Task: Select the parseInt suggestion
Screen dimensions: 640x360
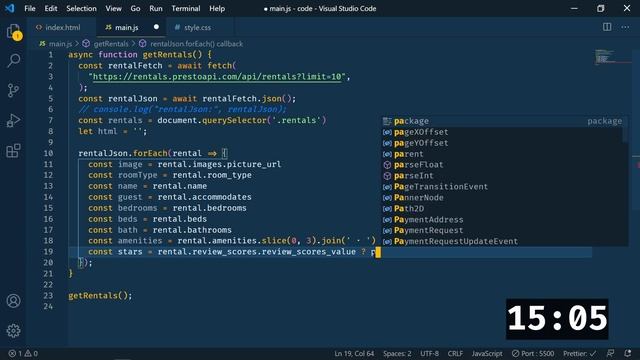Action: 502,176
